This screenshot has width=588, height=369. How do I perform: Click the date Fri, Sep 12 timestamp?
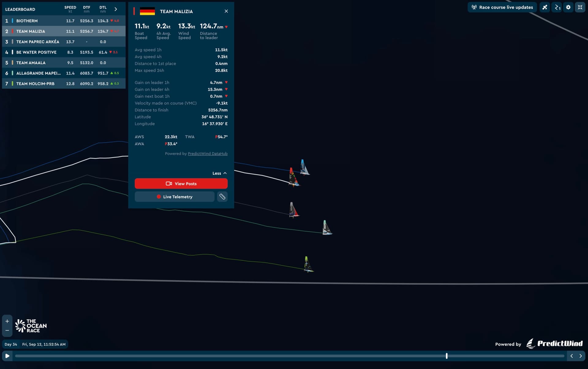[x=44, y=344]
